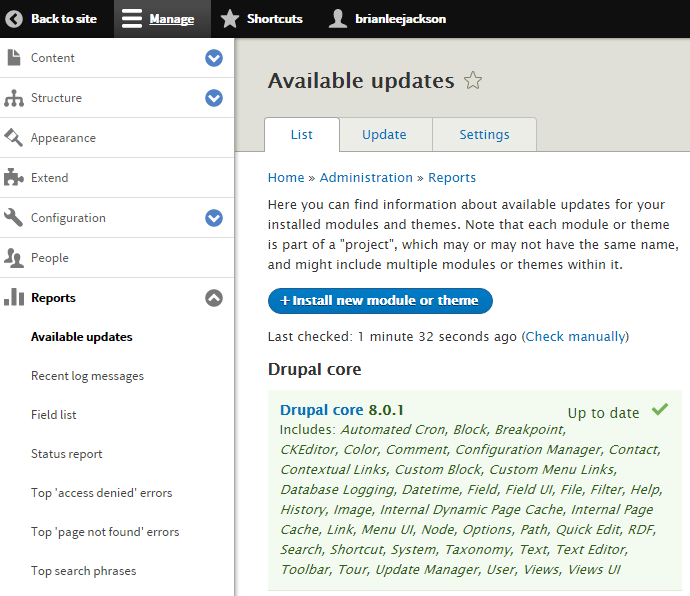Click the user silhouette icon for brianleejackson
This screenshot has height=596, width=690.
pyautogui.click(x=338, y=19)
